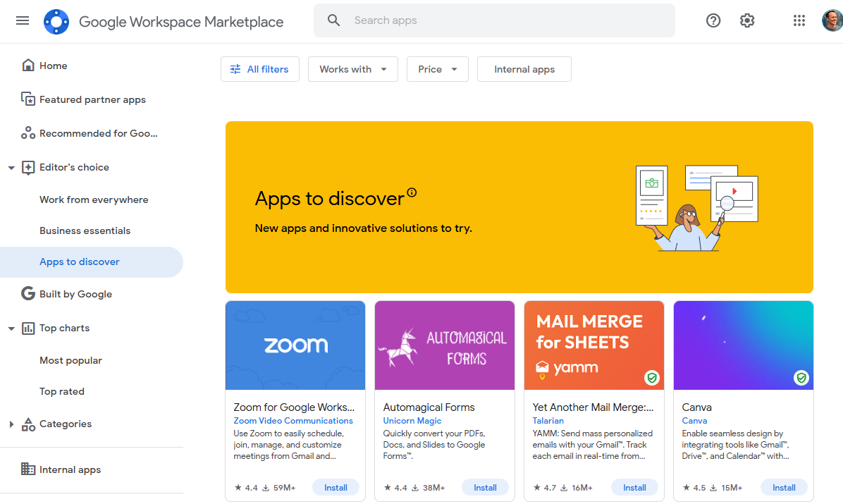Open All filters
Screen dimensions: 843x504
pos(259,69)
